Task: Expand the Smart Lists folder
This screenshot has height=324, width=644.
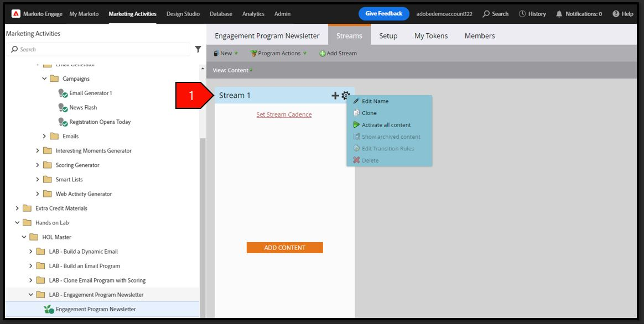Action: pyautogui.click(x=38, y=180)
